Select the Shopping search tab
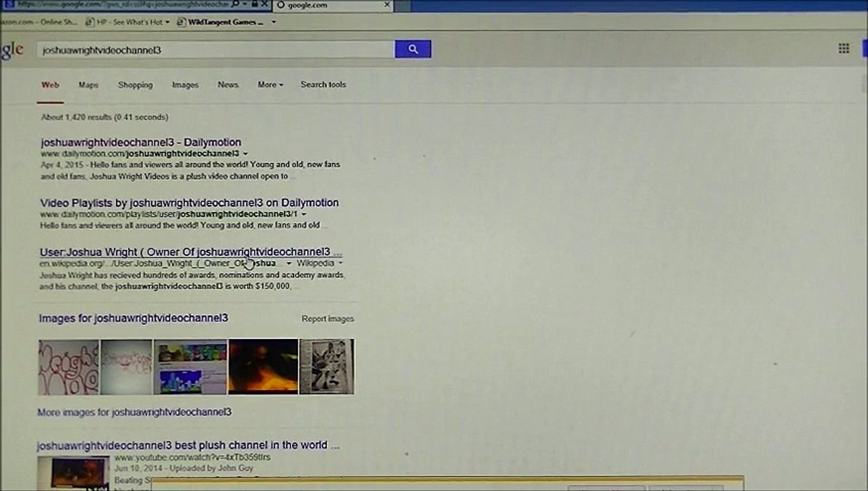Viewport: 868px width, 491px height. pyautogui.click(x=135, y=85)
